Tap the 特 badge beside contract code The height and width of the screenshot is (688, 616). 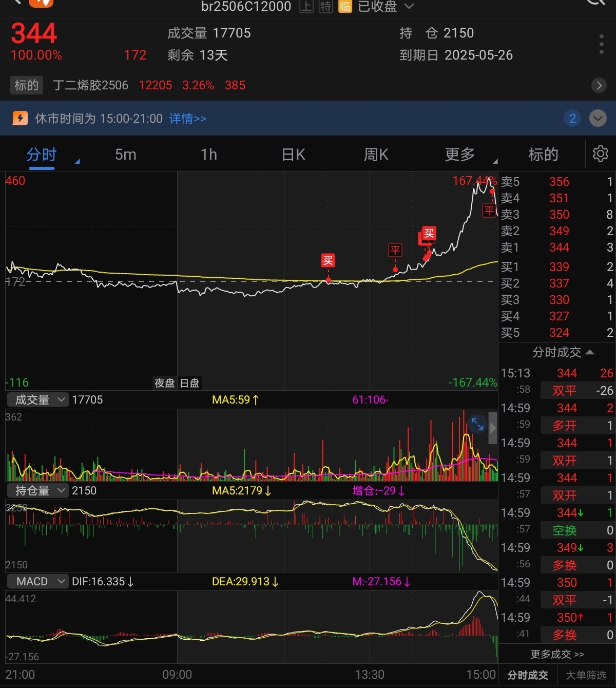(325, 6)
